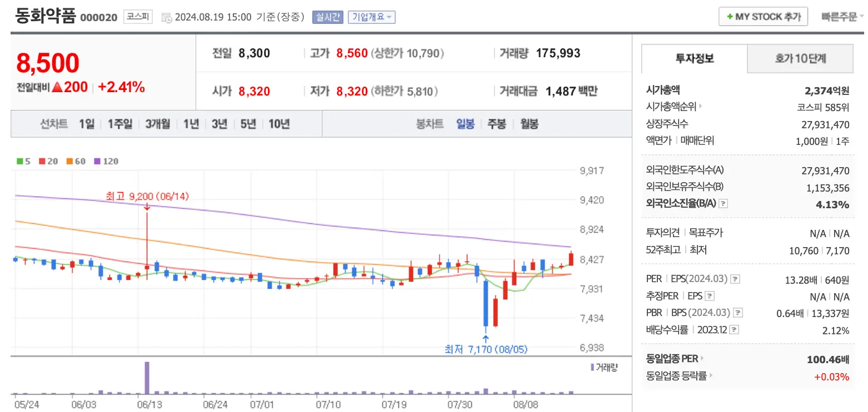
Task: Click the 동일업종 PER value 100.46배
Action: point(828,359)
